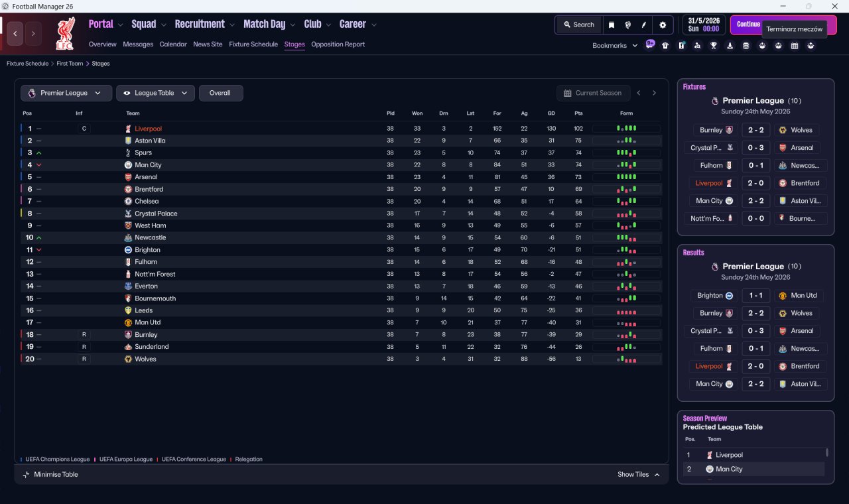Viewport: 849px width, 504px height.
Task: Switch to the Calendar tab
Action: [x=173, y=44]
